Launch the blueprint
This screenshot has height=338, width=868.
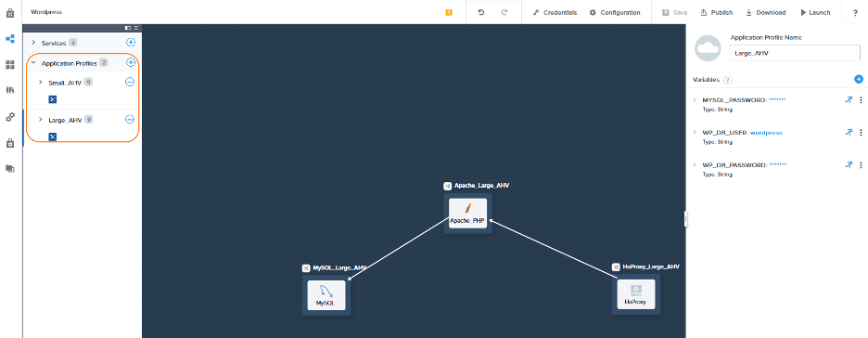[815, 12]
